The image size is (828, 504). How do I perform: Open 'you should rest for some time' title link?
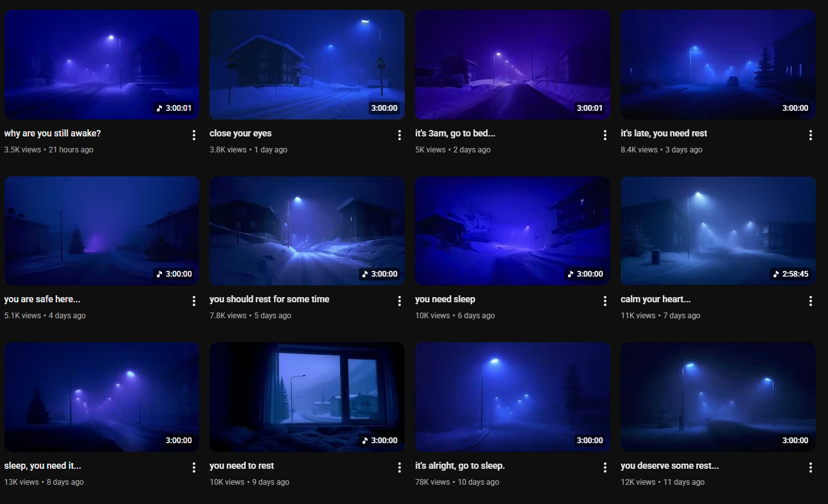point(269,299)
